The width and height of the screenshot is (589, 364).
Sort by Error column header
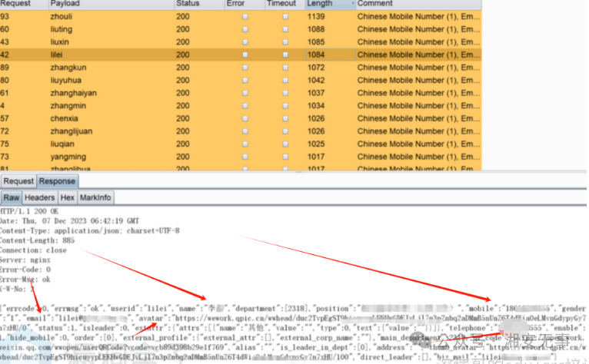coord(245,4)
